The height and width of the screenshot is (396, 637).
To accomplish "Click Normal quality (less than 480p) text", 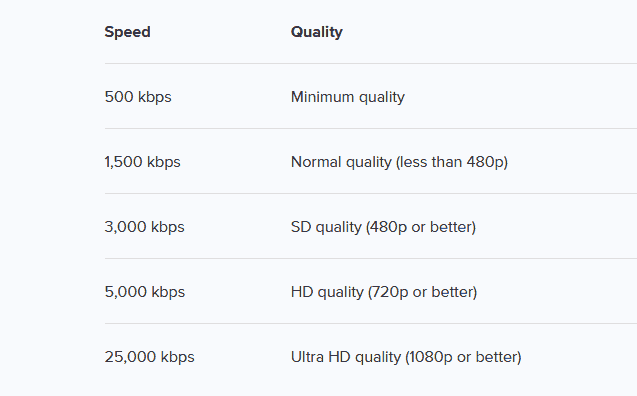I will (x=399, y=162).
